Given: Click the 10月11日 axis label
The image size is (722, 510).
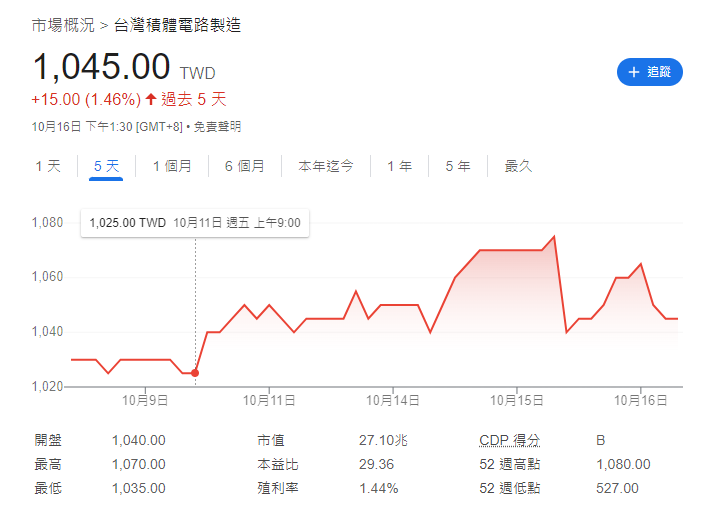Looking at the screenshot, I should (x=269, y=400).
